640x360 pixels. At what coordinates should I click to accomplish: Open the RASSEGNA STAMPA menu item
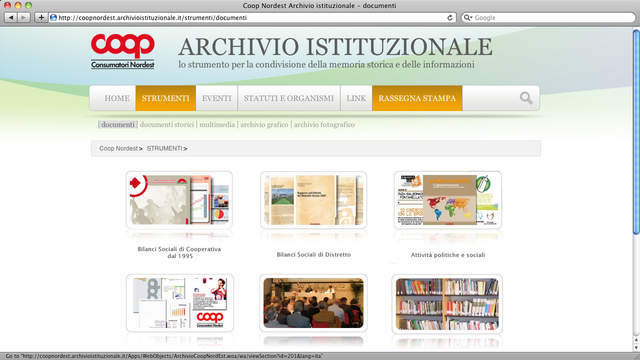(x=417, y=98)
